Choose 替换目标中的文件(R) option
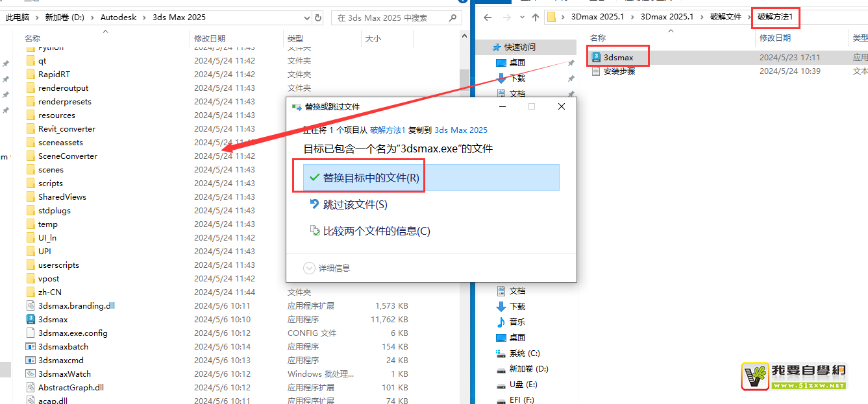This screenshot has width=868, height=404. click(371, 177)
